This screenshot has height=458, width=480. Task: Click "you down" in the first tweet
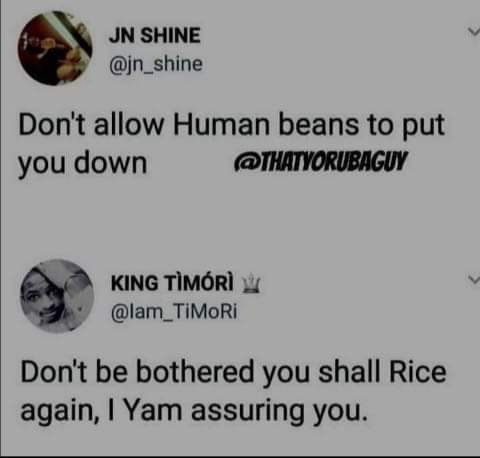(83, 163)
